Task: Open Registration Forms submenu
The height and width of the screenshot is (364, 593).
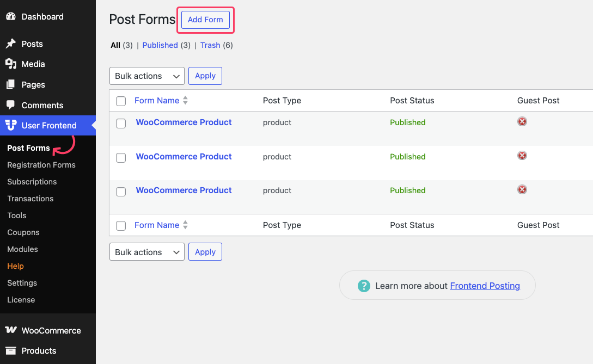Action: point(41,165)
